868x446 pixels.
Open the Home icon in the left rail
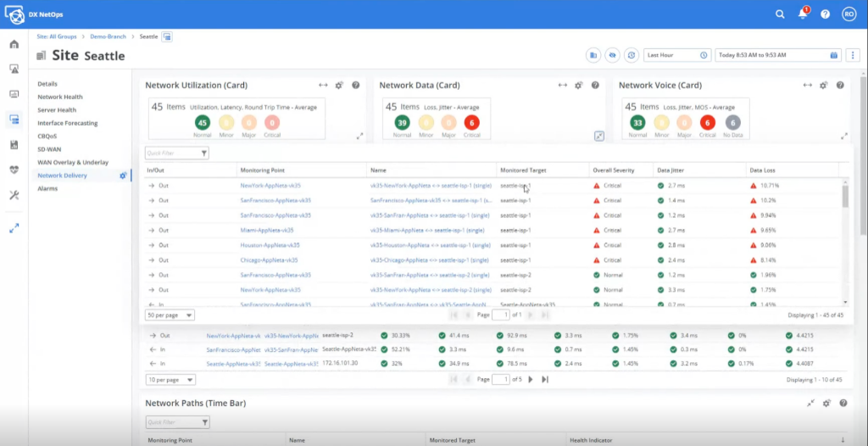pos(14,44)
